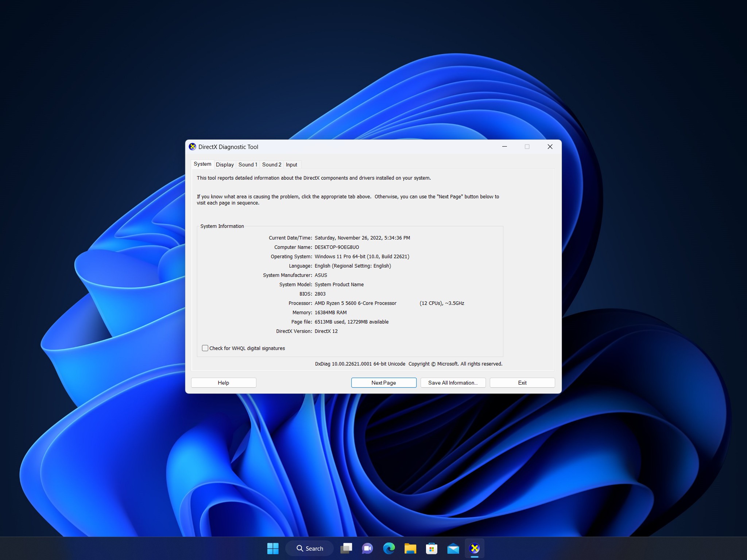Click the DirectX icon in the title bar
747x560 pixels.
click(x=192, y=147)
